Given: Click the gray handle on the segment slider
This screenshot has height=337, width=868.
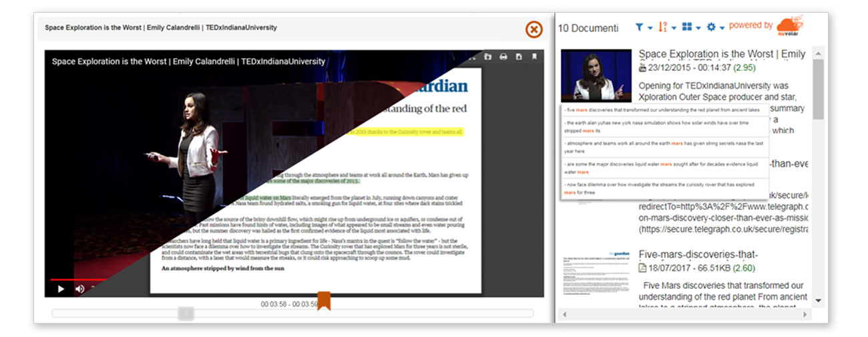Looking at the screenshot, I should tap(186, 313).
